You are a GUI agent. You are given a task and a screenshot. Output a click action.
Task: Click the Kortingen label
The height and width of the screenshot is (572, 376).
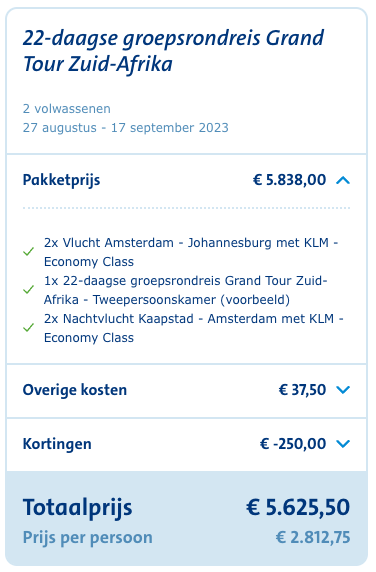tap(57, 444)
